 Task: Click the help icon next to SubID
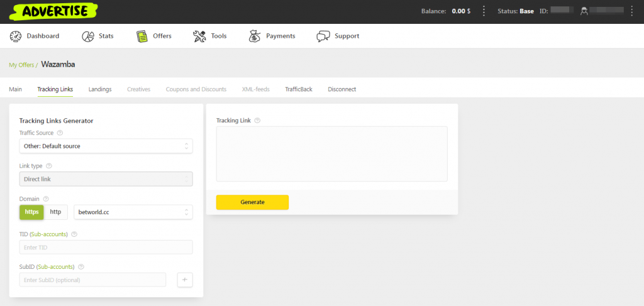click(81, 266)
